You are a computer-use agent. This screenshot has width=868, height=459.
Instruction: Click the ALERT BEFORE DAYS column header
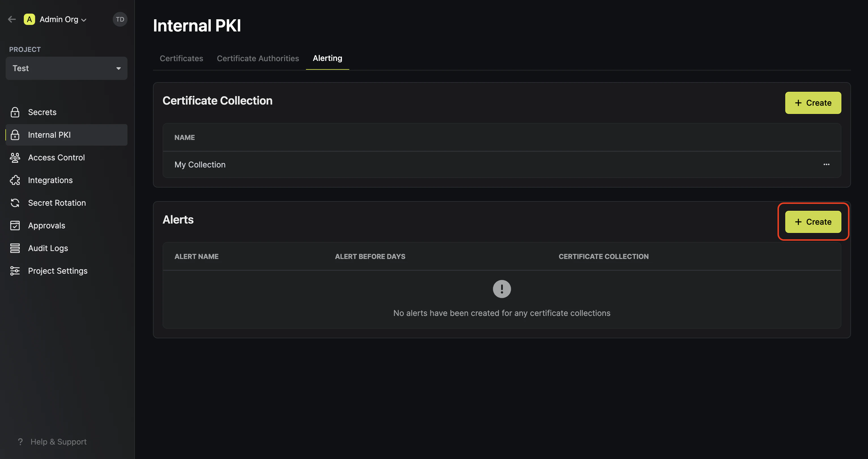(370, 256)
